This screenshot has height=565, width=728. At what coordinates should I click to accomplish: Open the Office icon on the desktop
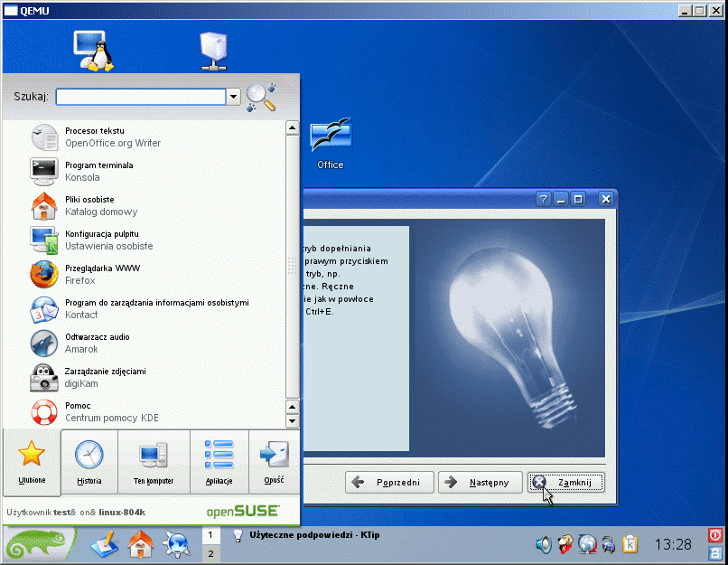point(331,145)
